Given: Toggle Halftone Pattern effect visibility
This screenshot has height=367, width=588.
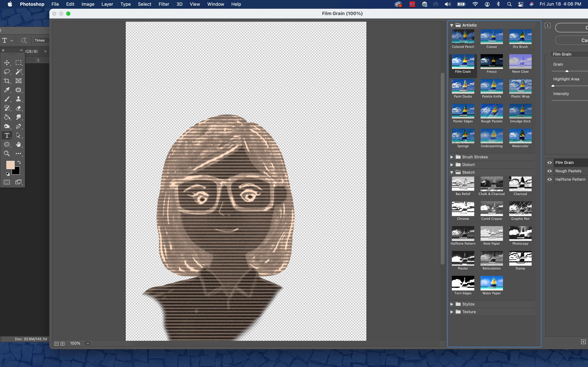Looking at the screenshot, I should click(x=550, y=180).
